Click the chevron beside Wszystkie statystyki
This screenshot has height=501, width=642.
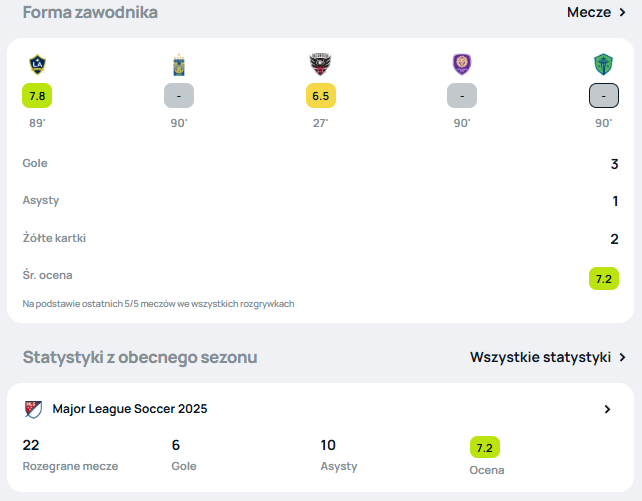tap(622, 357)
